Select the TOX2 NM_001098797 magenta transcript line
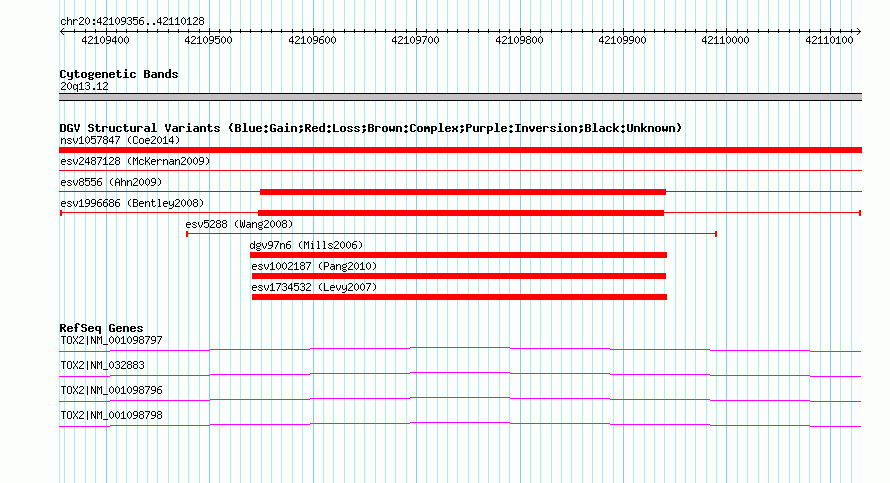 pyautogui.click(x=460, y=350)
